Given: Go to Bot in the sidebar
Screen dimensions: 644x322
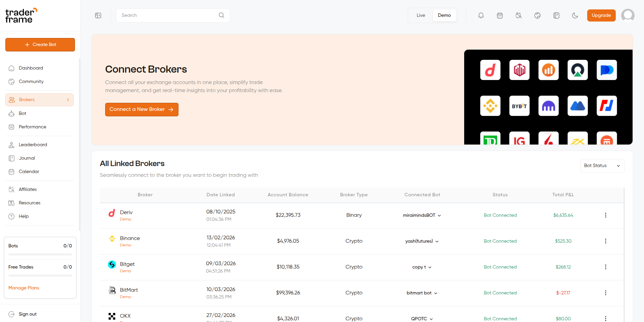Looking at the screenshot, I should 40,114.
